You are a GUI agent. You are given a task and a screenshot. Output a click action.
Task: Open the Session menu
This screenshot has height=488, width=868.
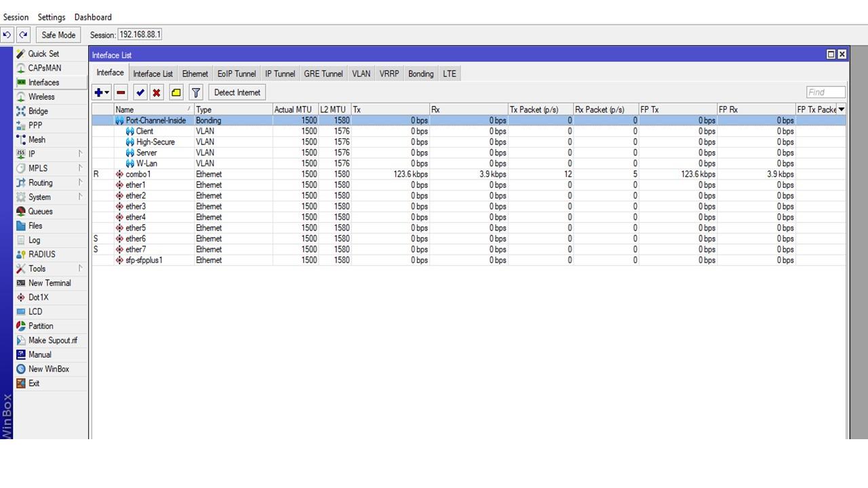pyautogui.click(x=16, y=17)
